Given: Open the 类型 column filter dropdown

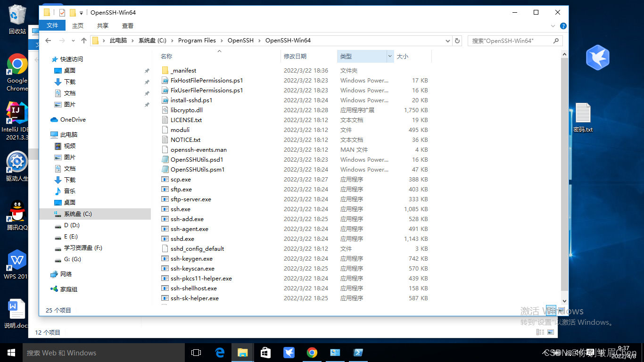Looking at the screenshot, I should click(x=390, y=56).
